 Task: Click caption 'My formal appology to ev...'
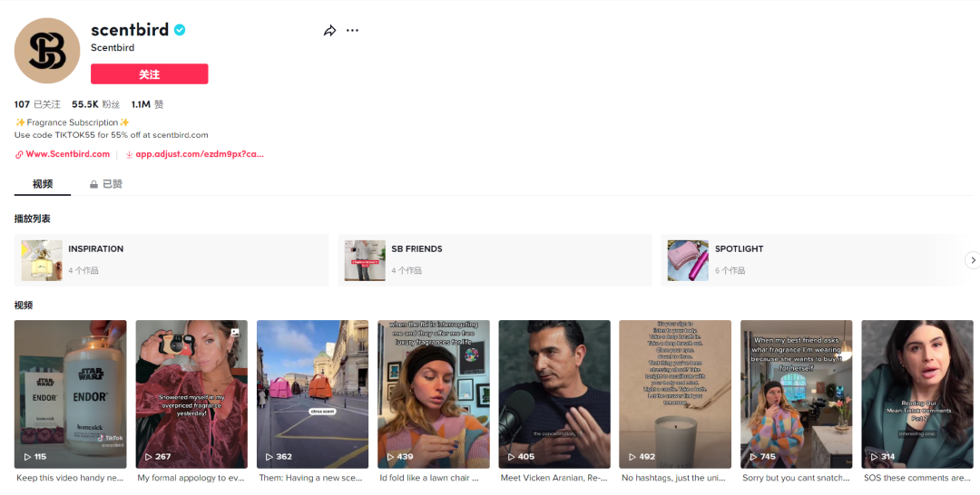coord(191,478)
